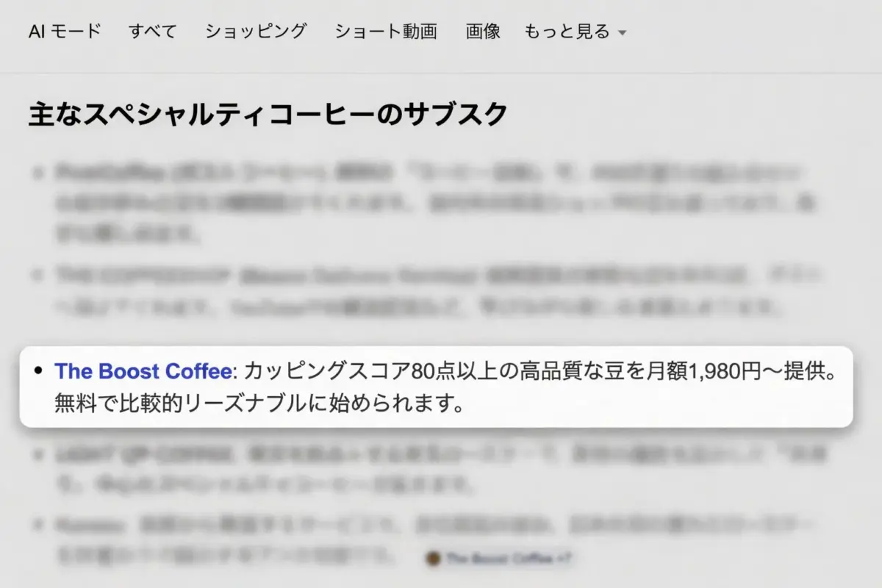Switch to the ショート動画 tab
Viewport: 882px width, 588px height.
pos(387,32)
